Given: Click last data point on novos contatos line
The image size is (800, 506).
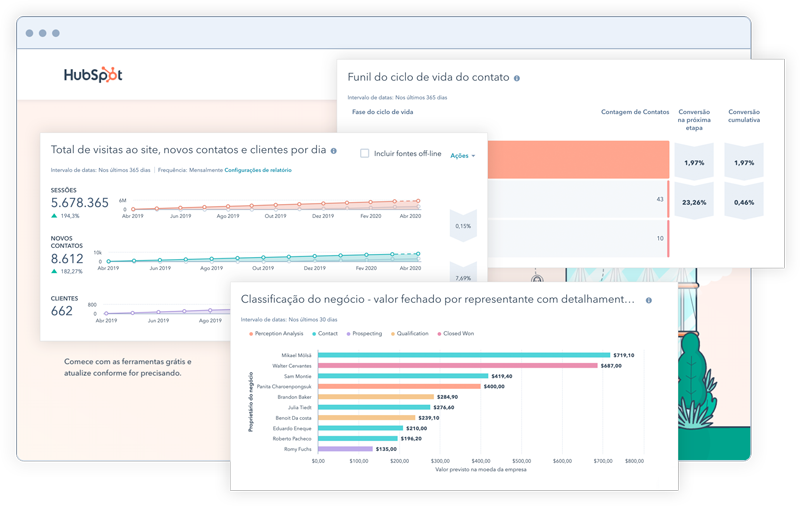Looking at the screenshot, I should 418,254.
